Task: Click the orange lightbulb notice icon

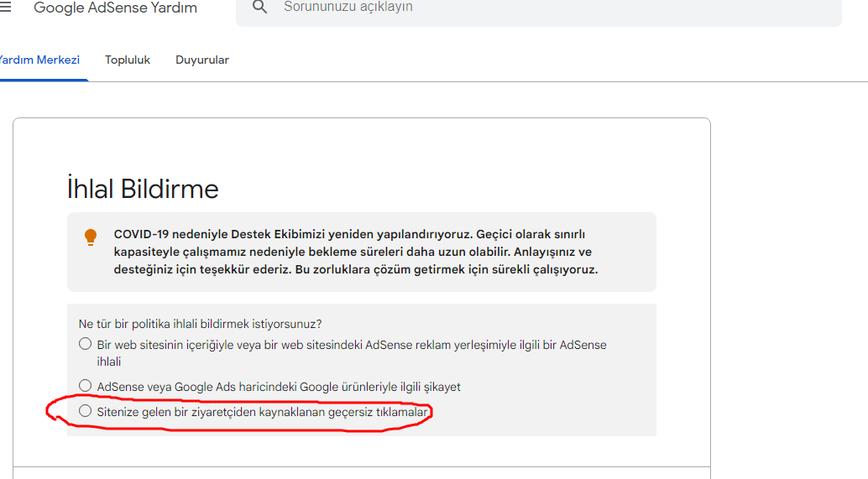Action: tap(91, 237)
